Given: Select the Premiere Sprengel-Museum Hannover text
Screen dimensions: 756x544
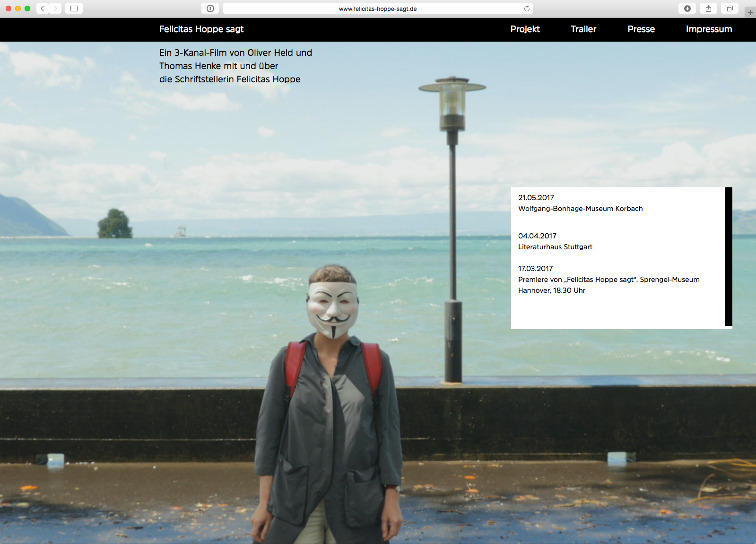Looking at the screenshot, I should (x=609, y=285).
